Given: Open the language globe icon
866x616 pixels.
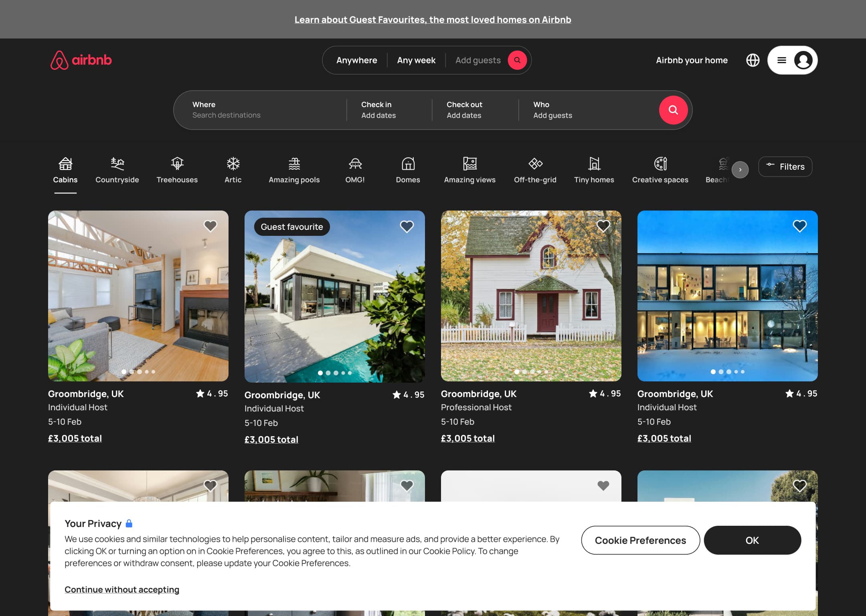Looking at the screenshot, I should click(753, 60).
